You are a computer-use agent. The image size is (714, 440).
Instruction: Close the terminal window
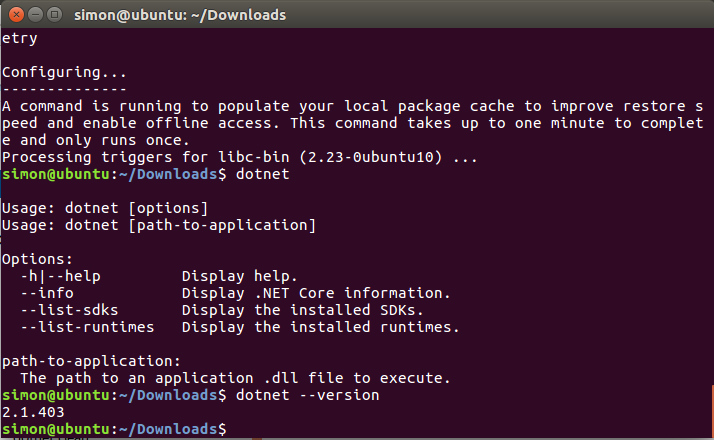click(16, 15)
